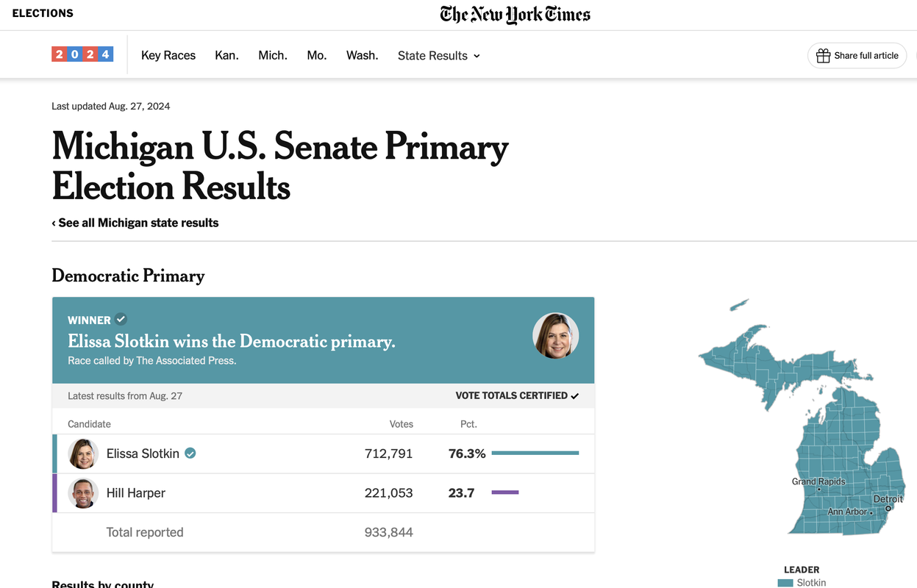Click the Slotkin teal legend swatch
Viewport: 917px width, 588px height.
coord(785,583)
